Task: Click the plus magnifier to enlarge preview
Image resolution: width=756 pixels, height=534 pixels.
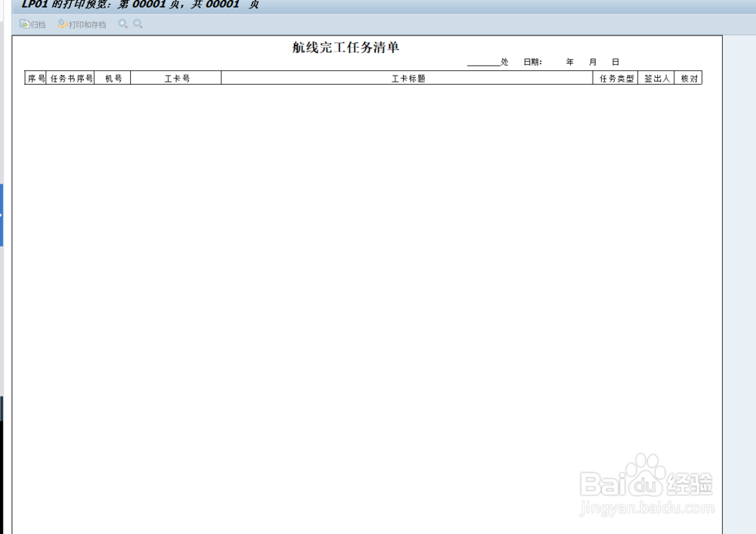Action: (123, 23)
